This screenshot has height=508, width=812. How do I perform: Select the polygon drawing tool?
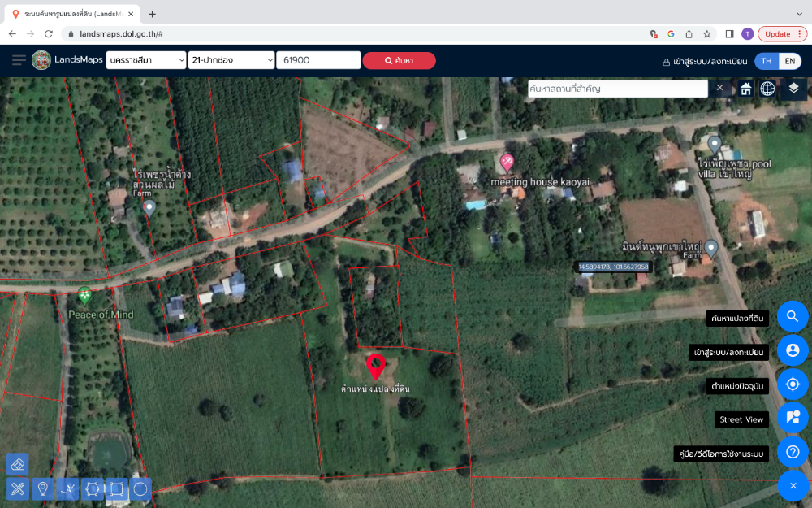pyautogui.click(x=92, y=488)
